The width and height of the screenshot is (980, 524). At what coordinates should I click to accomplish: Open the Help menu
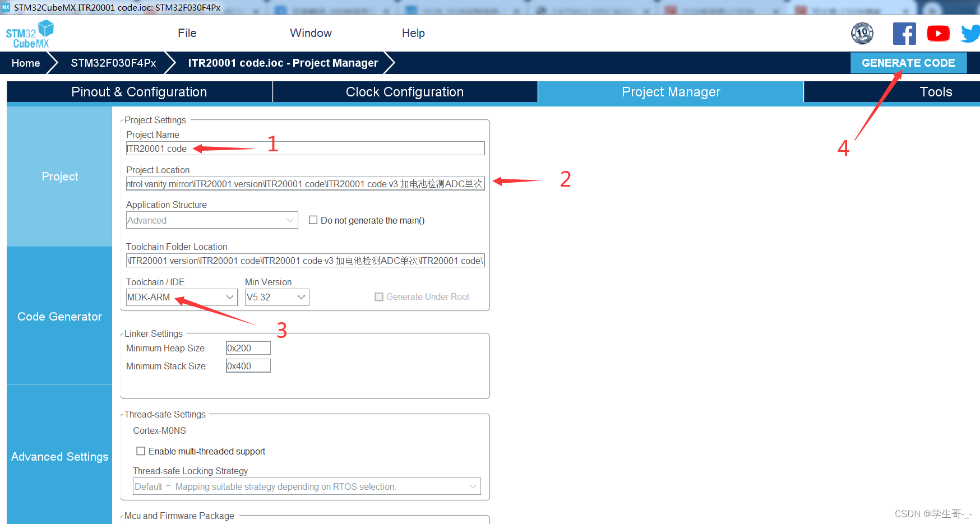click(413, 33)
